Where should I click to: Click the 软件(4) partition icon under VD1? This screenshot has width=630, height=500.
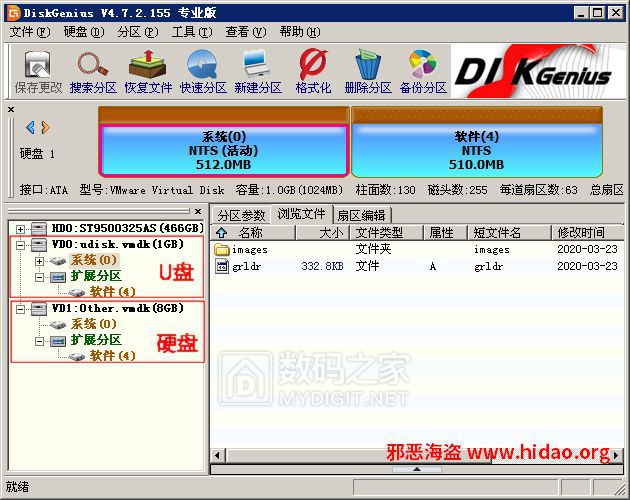click(x=76, y=357)
